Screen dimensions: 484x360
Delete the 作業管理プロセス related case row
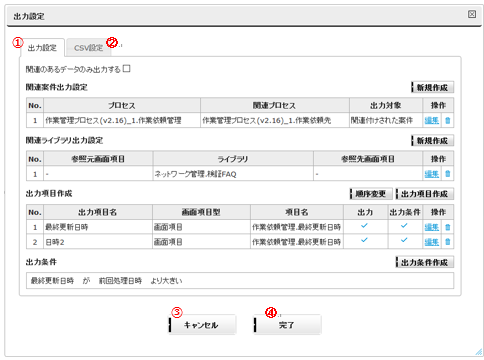pyautogui.click(x=447, y=120)
